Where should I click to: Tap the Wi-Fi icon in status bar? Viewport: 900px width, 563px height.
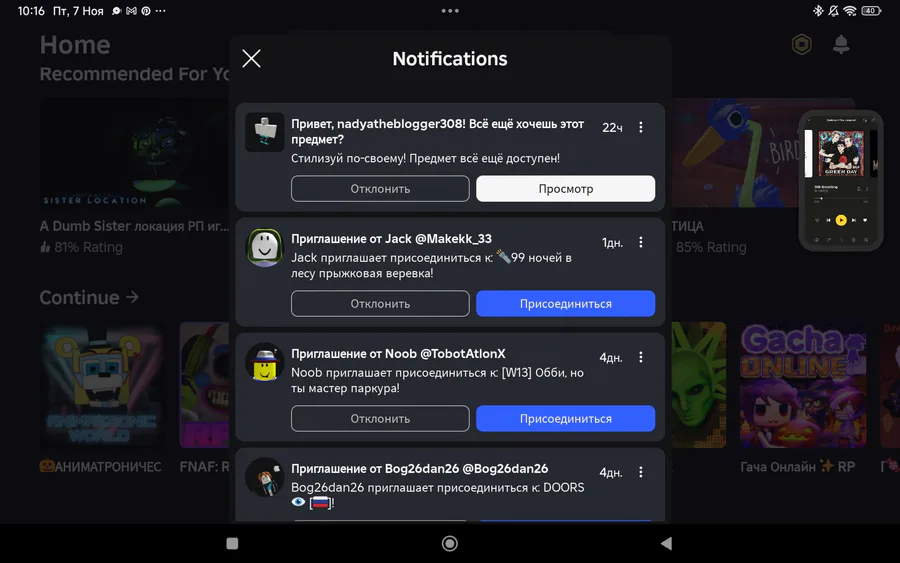(x=850, y=11)
